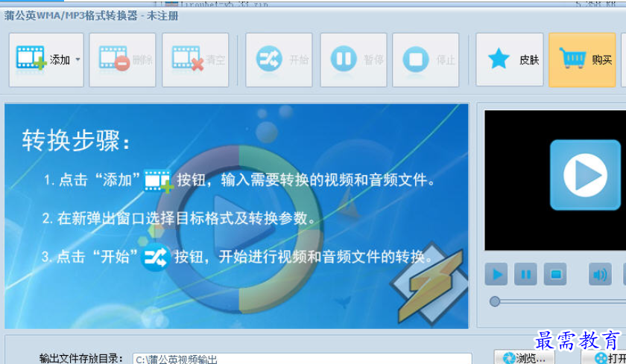Click the shuffle icon in step 3 instructions
Screen dimensions: 626x364
156,257
